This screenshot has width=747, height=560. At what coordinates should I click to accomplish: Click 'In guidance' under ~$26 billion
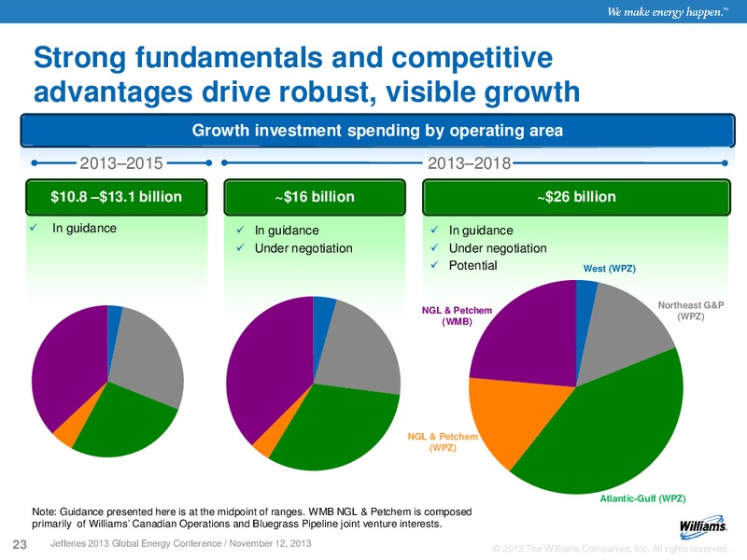481,231
